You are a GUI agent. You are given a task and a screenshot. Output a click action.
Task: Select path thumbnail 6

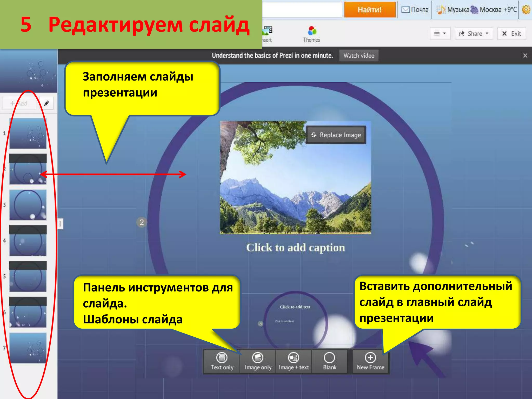pos(28,312)
